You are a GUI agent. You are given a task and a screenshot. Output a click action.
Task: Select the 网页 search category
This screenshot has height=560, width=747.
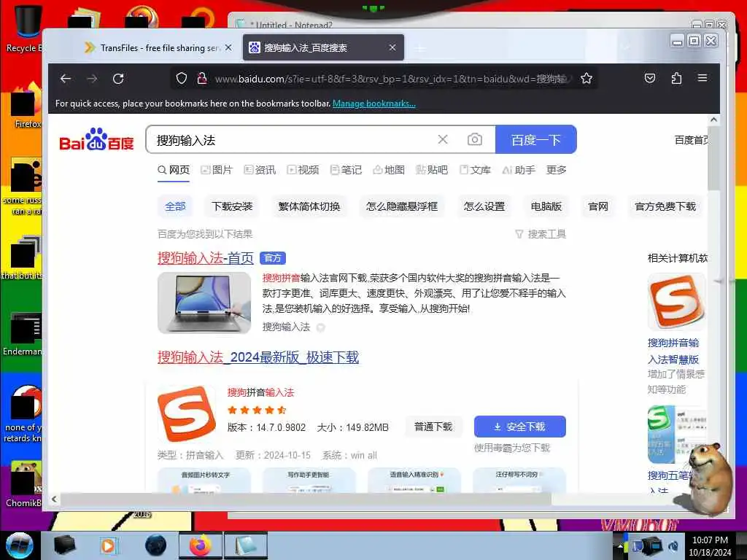pos(174,170)
